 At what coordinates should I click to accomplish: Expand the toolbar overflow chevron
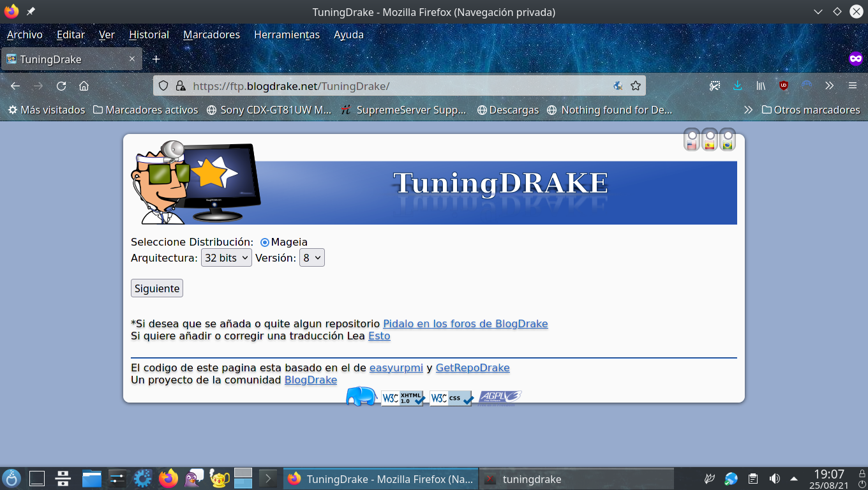pos(830,85)
